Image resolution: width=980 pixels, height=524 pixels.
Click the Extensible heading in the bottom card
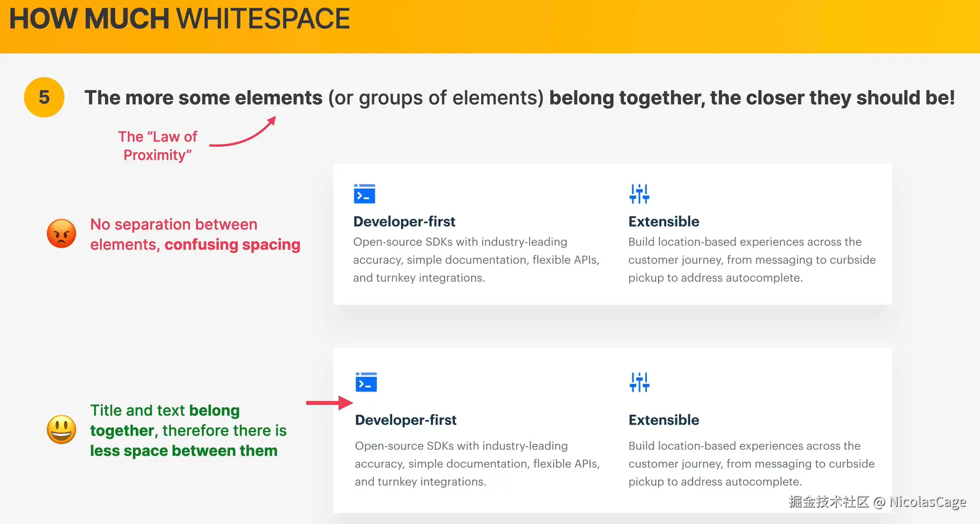(x=664, y=420)
